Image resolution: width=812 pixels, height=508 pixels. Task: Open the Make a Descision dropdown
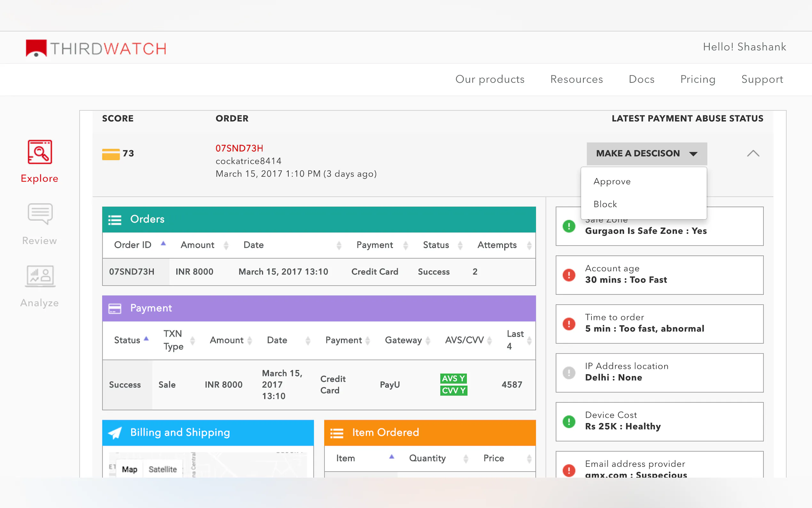[646, 154]
